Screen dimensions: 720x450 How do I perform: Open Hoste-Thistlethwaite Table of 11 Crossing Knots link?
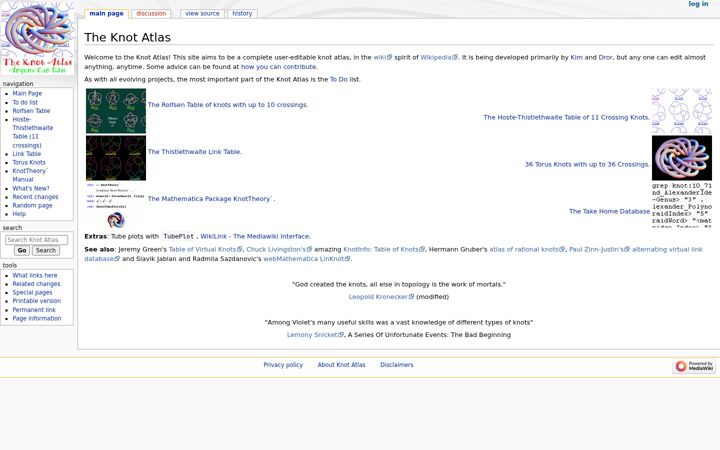[x=567, y=118]
